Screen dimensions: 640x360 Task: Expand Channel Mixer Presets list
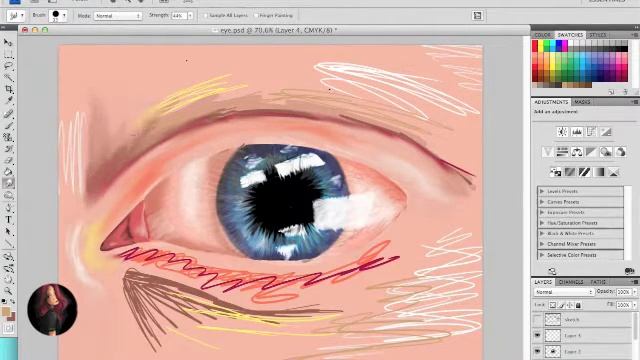tap(542, 244)
